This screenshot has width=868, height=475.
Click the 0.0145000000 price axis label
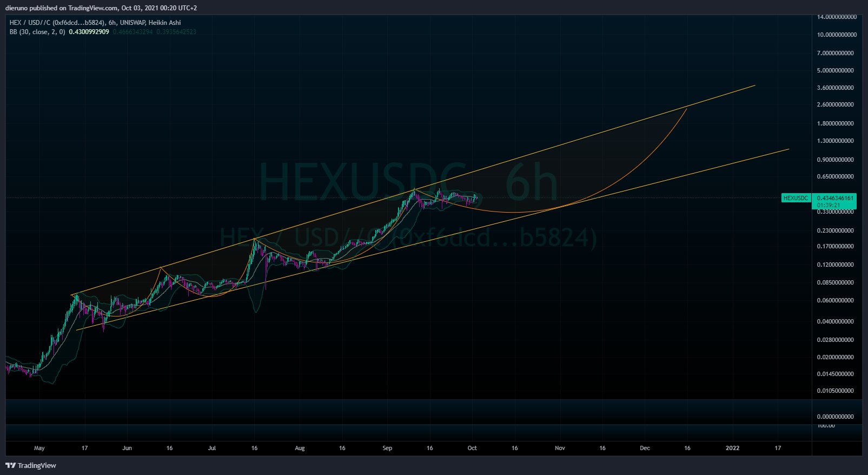[x=836, y=374]
